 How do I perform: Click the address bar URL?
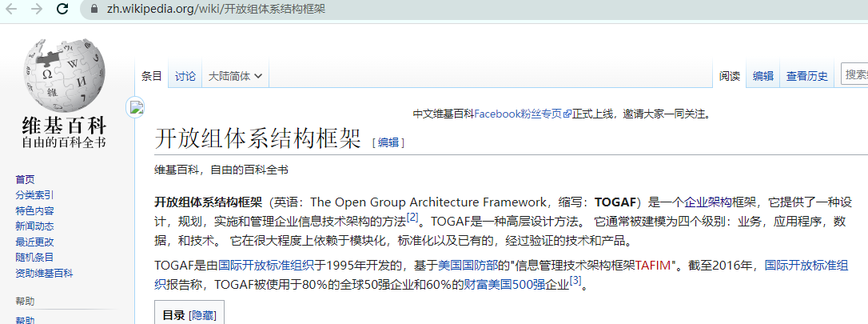click(x=215, y=10)
